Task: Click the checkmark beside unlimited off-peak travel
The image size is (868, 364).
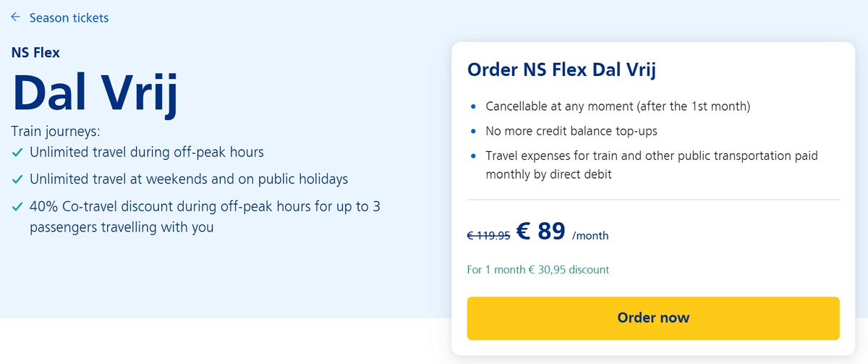Action: (x=18, y=153)
